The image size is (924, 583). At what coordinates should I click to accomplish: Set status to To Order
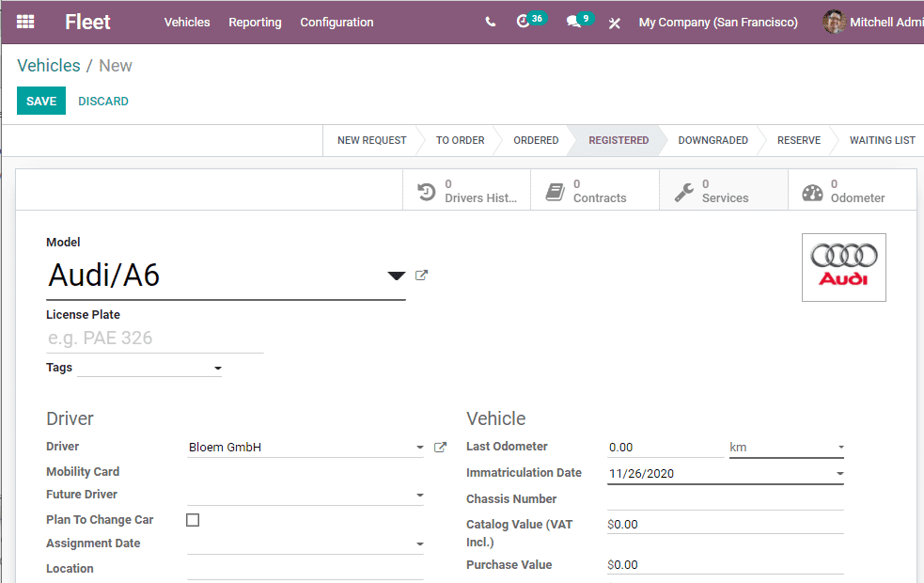tap(461, 140)
